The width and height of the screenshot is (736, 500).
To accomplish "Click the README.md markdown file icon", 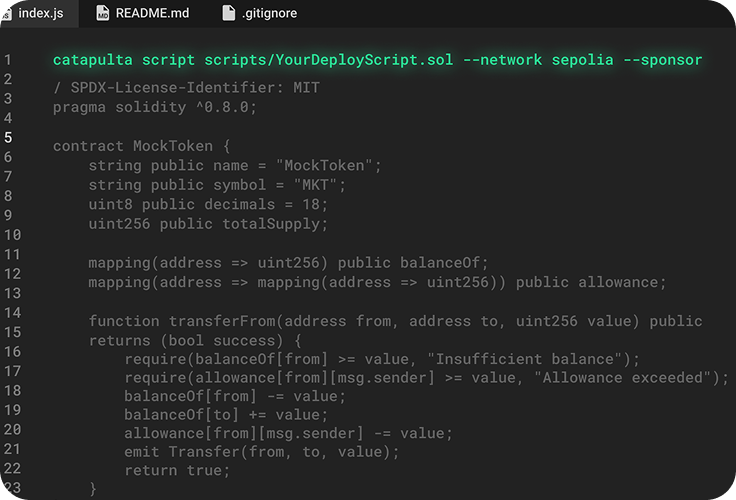I will point(102,13).
